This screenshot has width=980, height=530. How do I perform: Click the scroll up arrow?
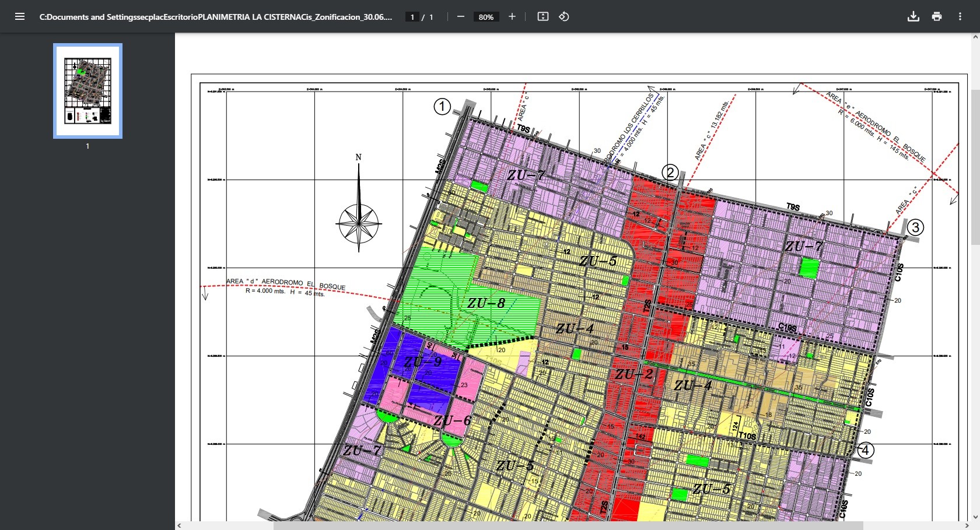[975, 37]
